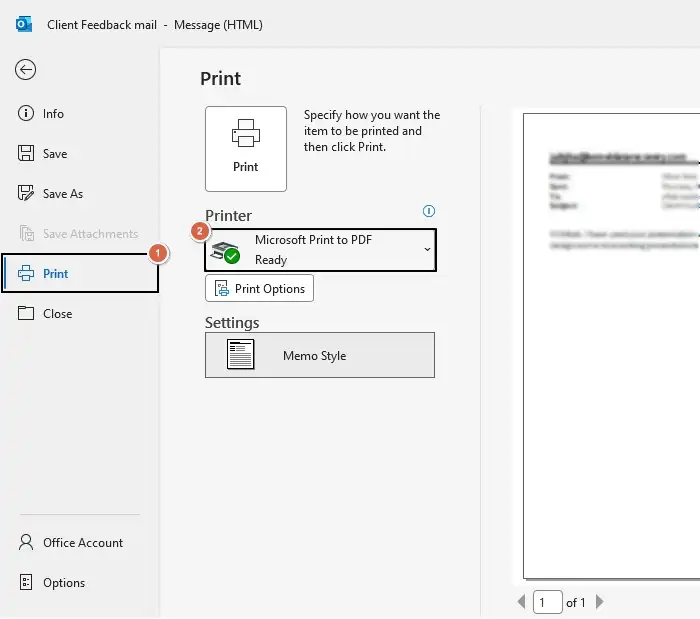Click the large Print button
This screenshot has width=700, height=619.
click(x=246, y=149)
